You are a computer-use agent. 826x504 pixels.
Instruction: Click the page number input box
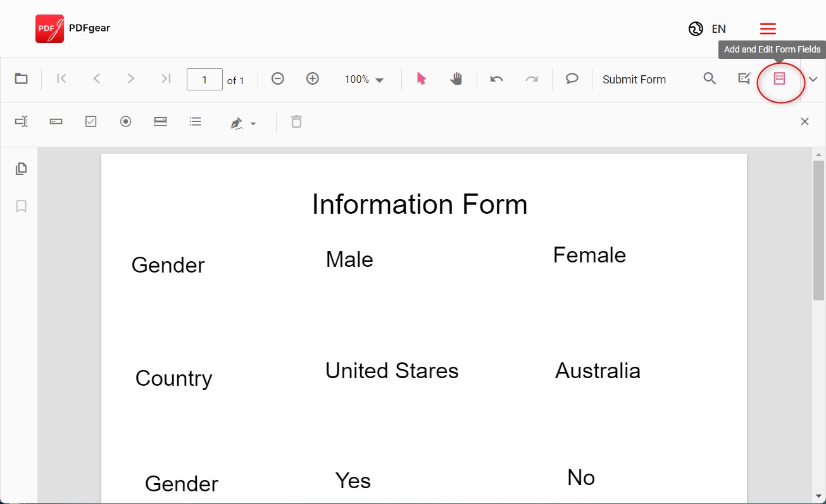pyautogui.click(x=204, y=80)
